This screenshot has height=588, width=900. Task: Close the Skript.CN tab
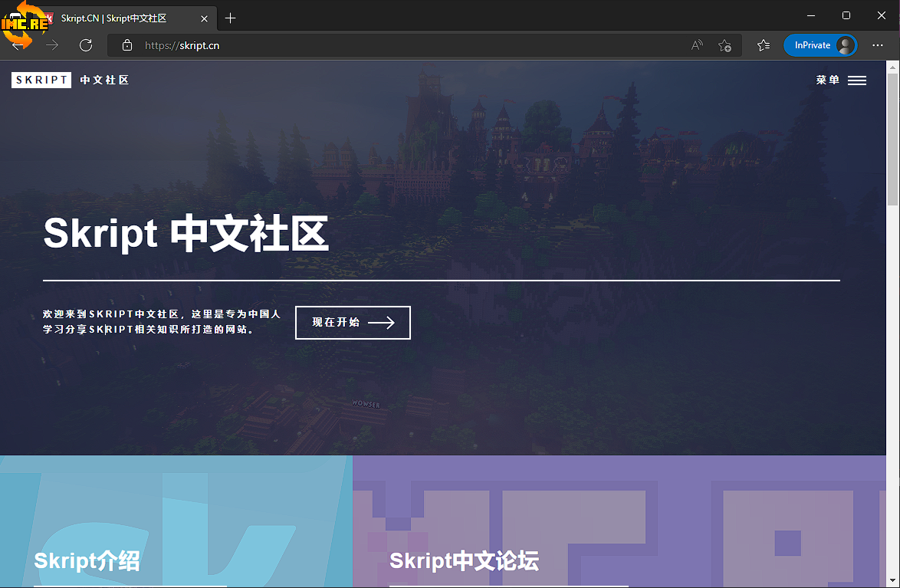tap(204, 18)
